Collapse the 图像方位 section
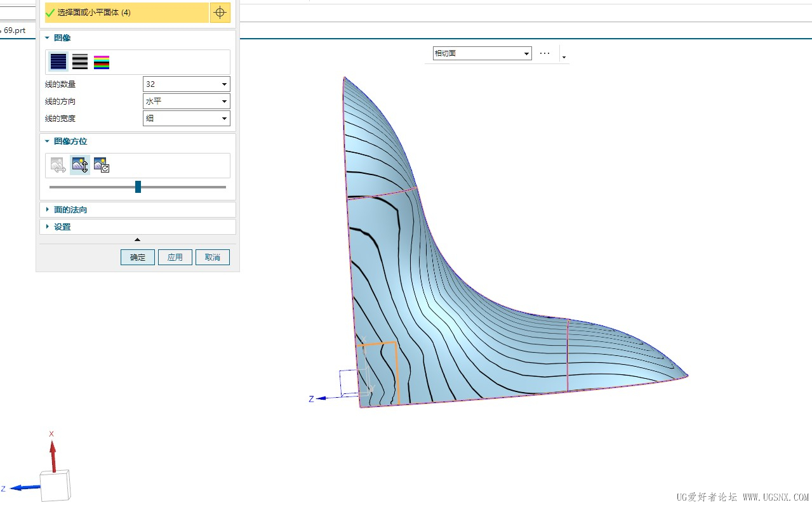 (47, 141)
